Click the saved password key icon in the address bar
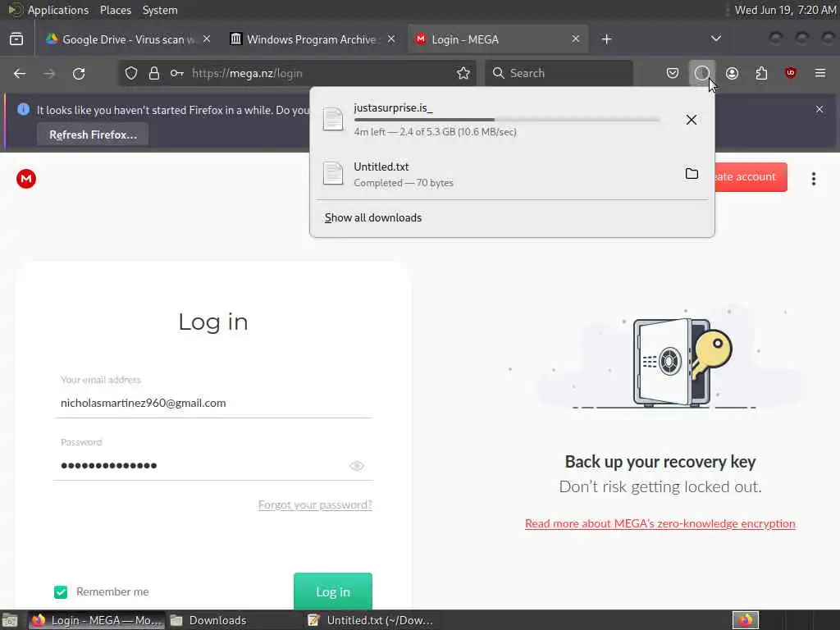 point(177,73)
